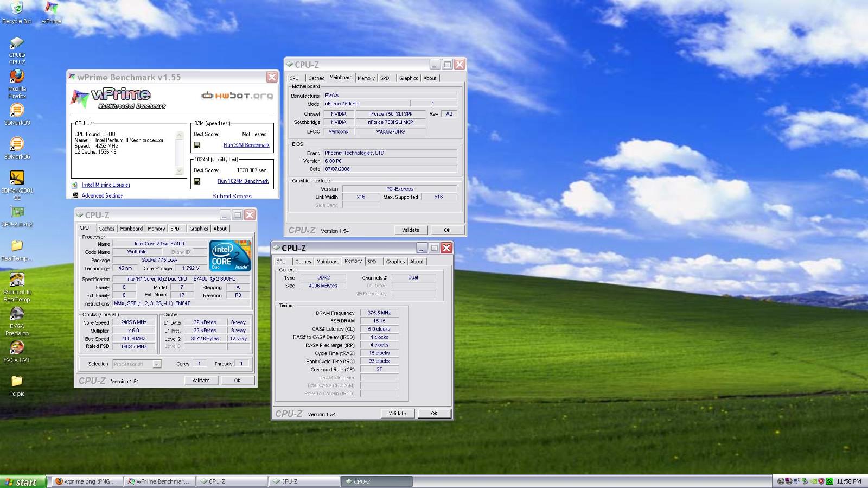Click the Install Missing Libraries icon
Screen dimensions: 868x488
pyautogui.click(x=75, y=185)
